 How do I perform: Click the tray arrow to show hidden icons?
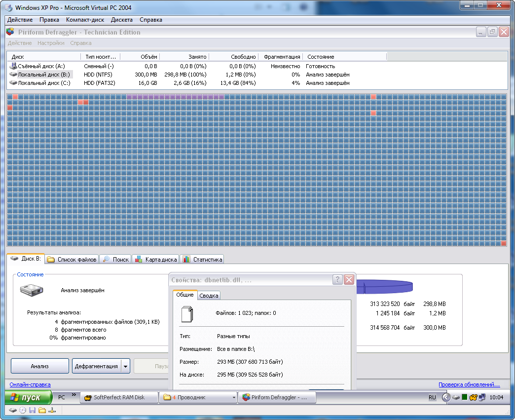[x=446, y=397]
